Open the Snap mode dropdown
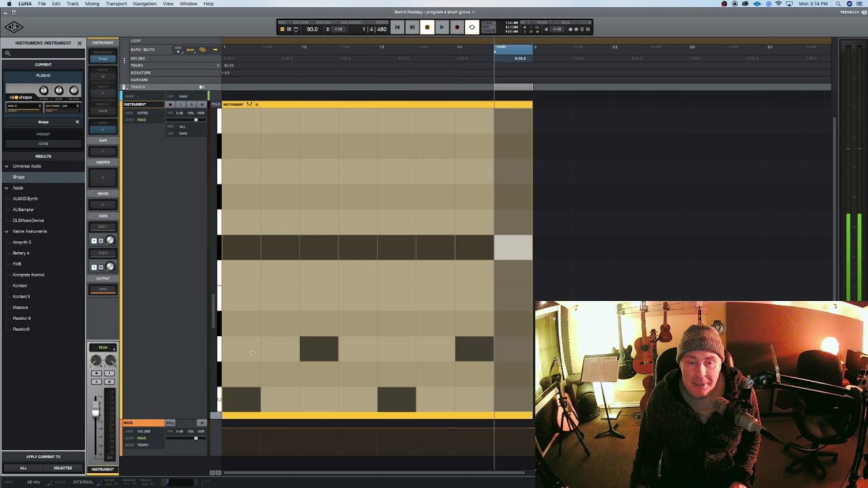 pos(191,49)
